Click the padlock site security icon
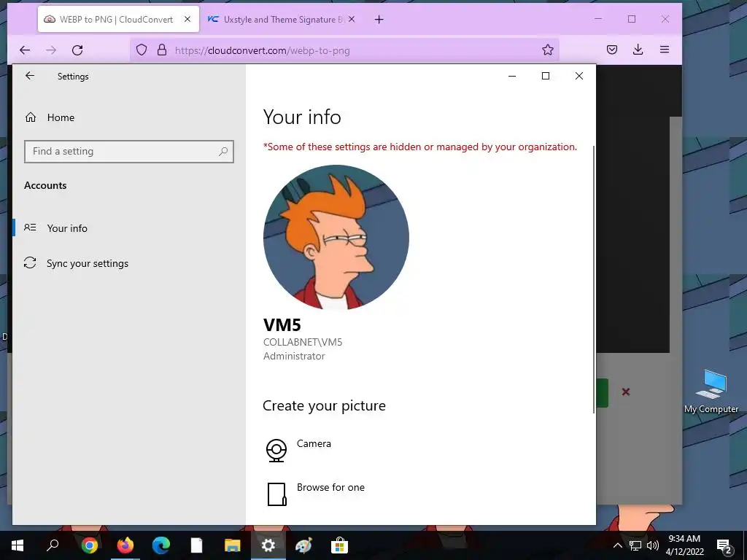This screenshot has height=560, width=747. [162, 50]
